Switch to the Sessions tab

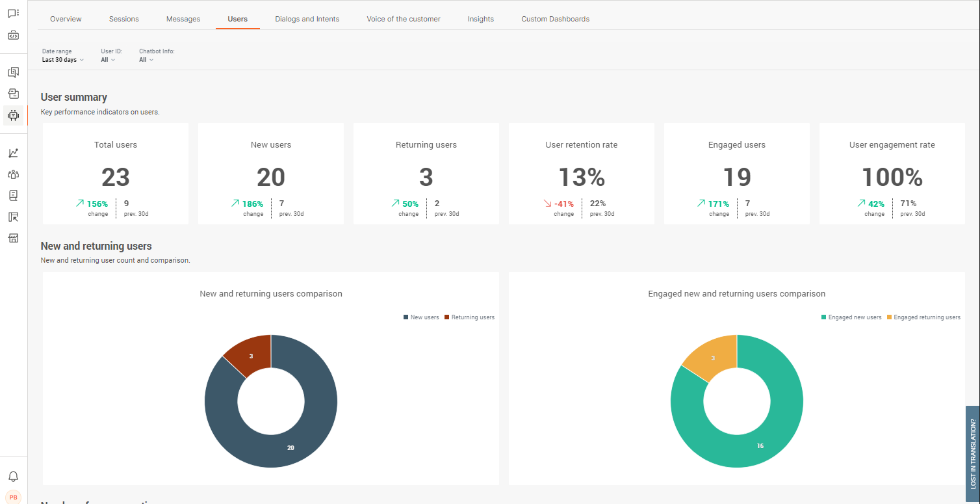tap(123, 19)
